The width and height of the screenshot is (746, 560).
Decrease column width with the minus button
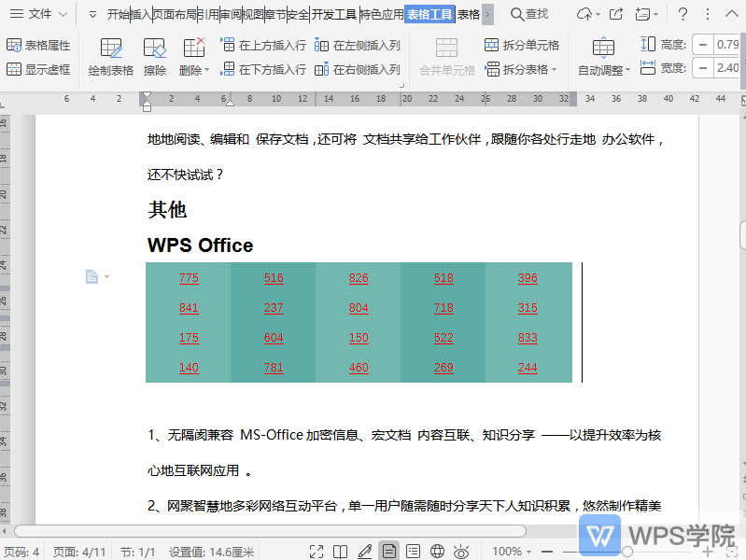(703, 68)
